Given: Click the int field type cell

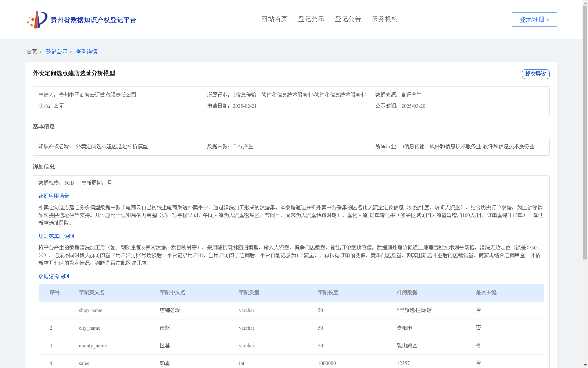Looking at the screenshot, I should click(x=242, y=364).
